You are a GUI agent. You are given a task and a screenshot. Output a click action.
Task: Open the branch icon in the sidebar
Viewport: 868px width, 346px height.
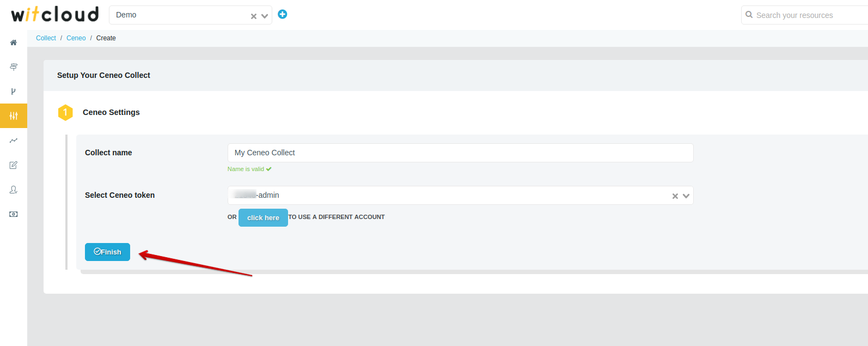click(x=14, y=92)
